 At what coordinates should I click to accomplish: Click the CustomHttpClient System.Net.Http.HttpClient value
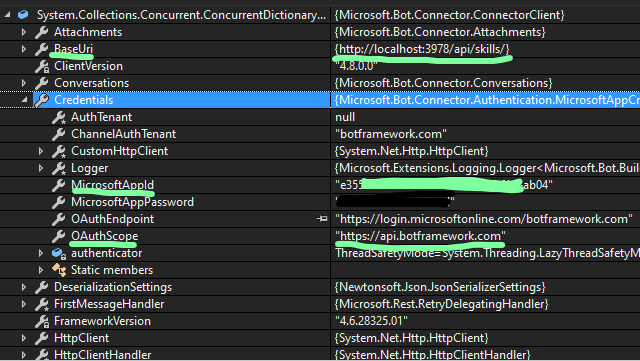tap(411, 151)
